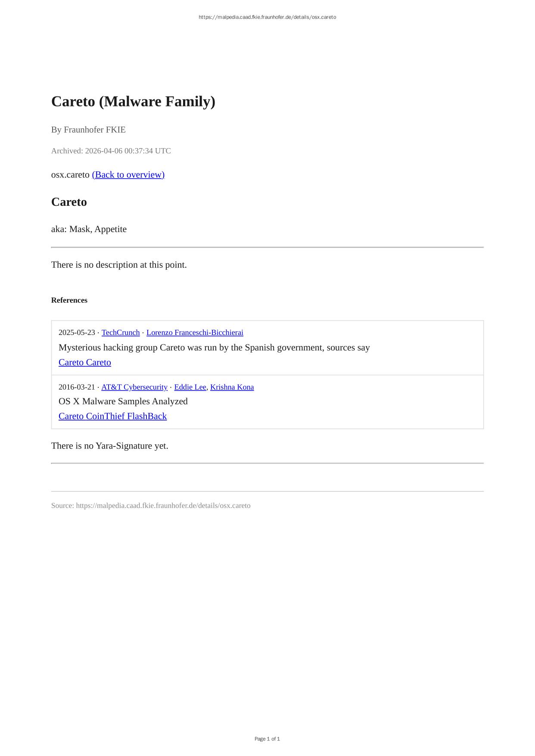
Task: Click the aka: Mask, Appetite line
Action: coord(89,229)
